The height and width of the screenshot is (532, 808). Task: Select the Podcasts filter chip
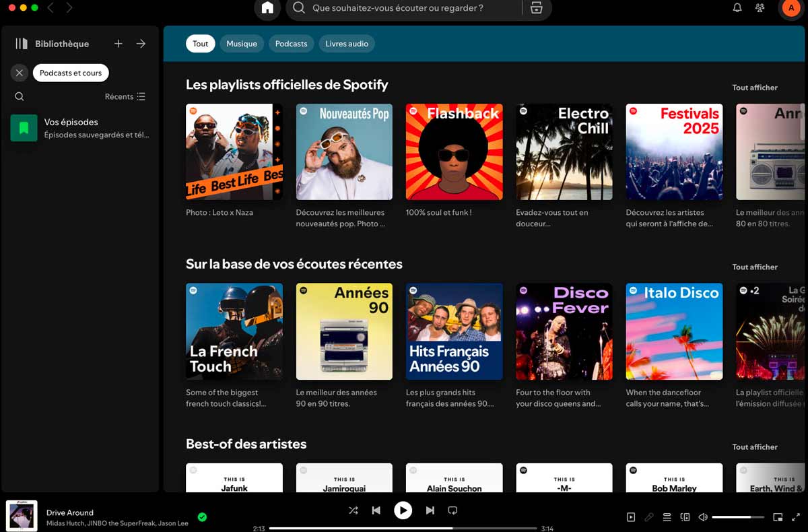coord(291,44)
